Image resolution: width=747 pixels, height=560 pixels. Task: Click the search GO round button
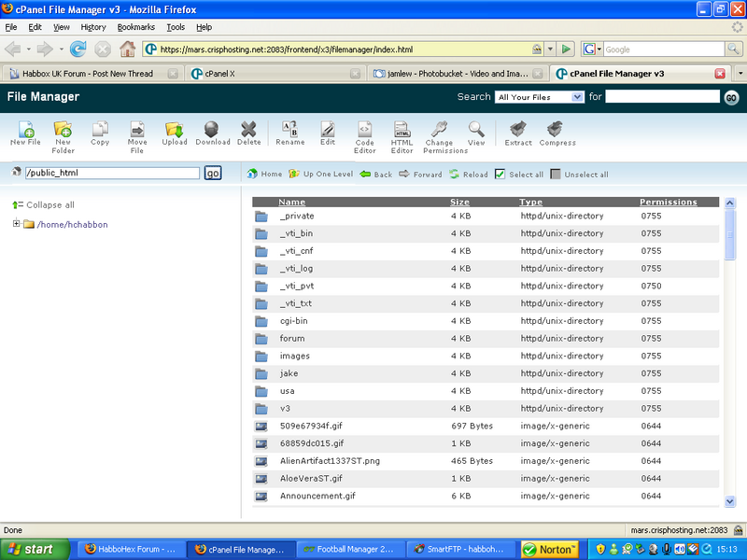click(x=731, y=98)
